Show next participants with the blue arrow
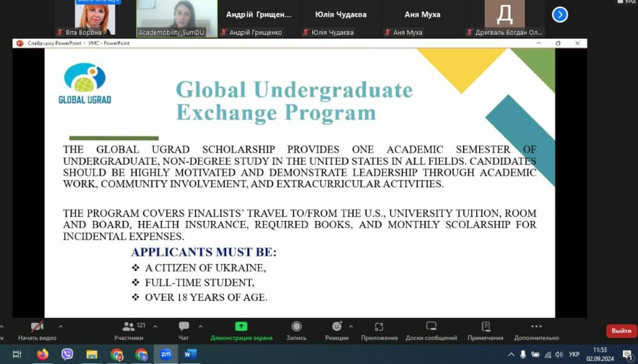Viewport: 638px width, 364px height. 560,15
